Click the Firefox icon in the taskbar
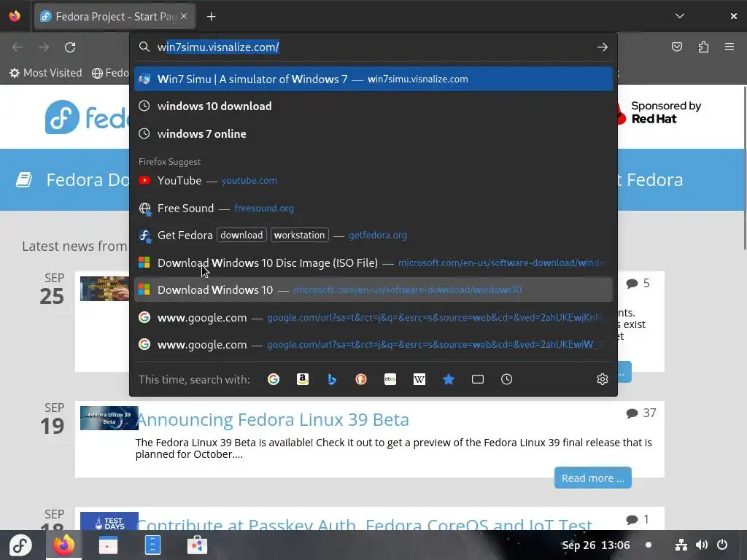The image size is (747, 560). click(64, 545)
